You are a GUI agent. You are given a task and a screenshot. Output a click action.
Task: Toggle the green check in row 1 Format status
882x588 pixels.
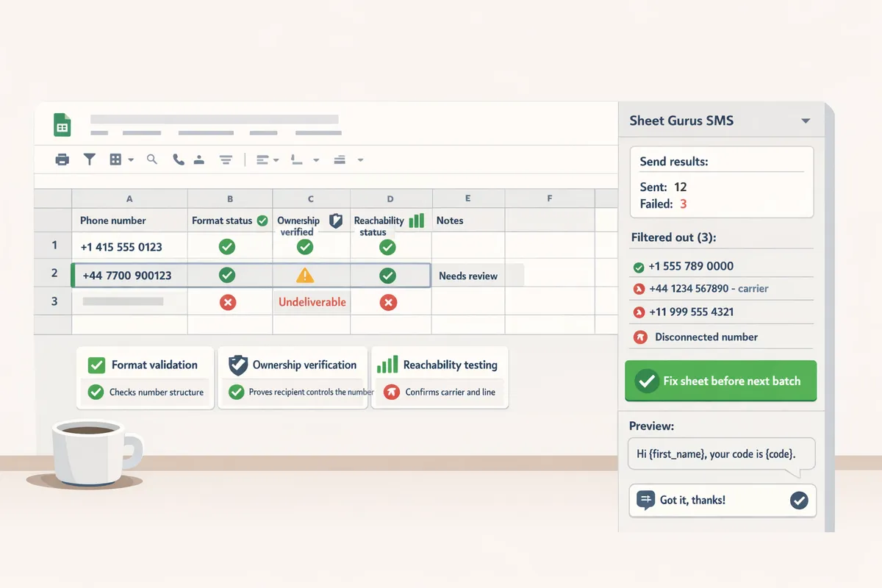[x=227, y=247]
